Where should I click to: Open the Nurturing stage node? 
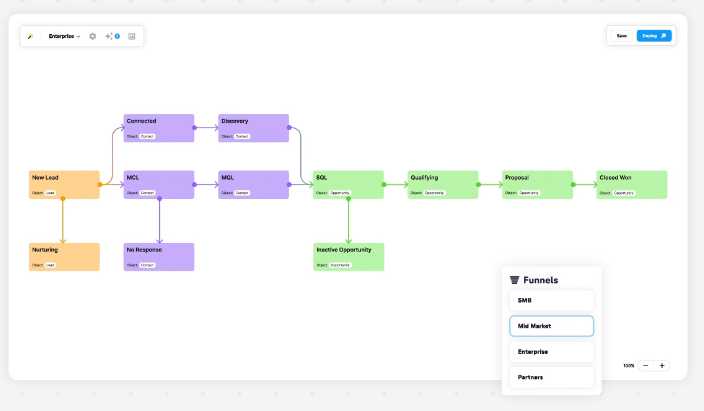[64, 257]
